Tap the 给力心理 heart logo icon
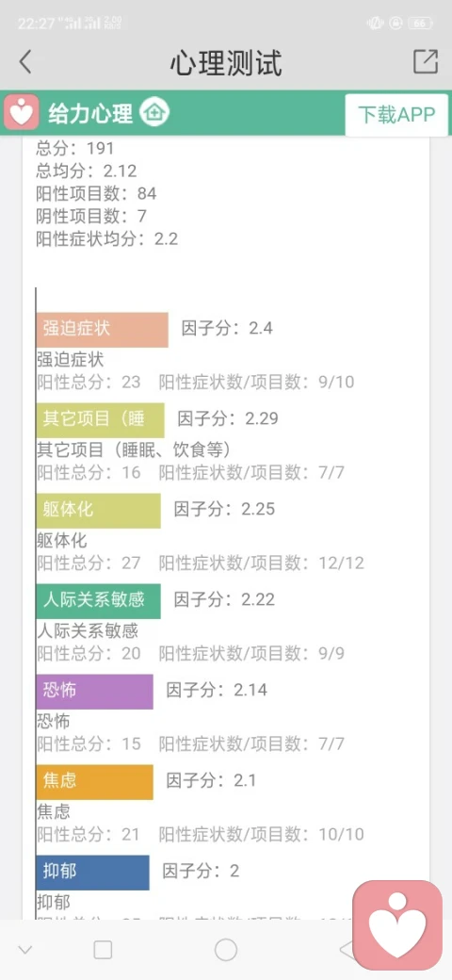The width and height of the screenshot is (452, 980). click(22, 112)
